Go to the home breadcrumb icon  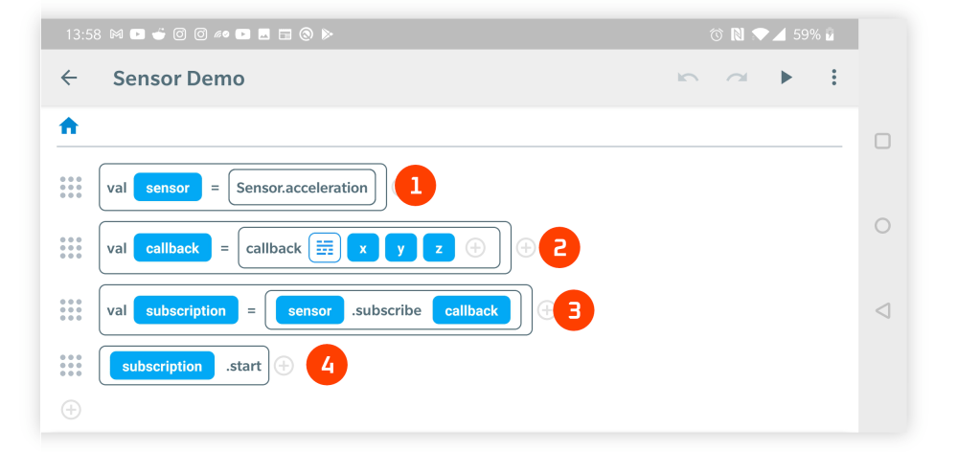coord(69,125)
